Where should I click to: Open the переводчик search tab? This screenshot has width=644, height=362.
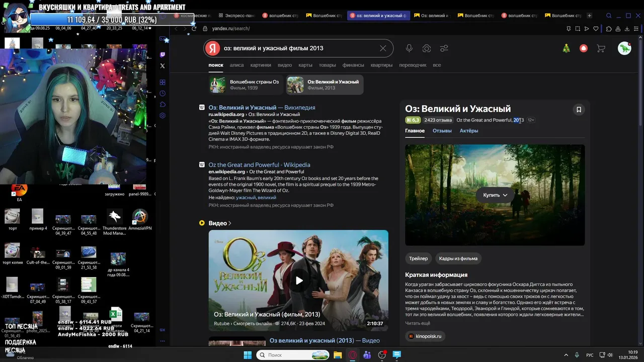pos(413,65)
